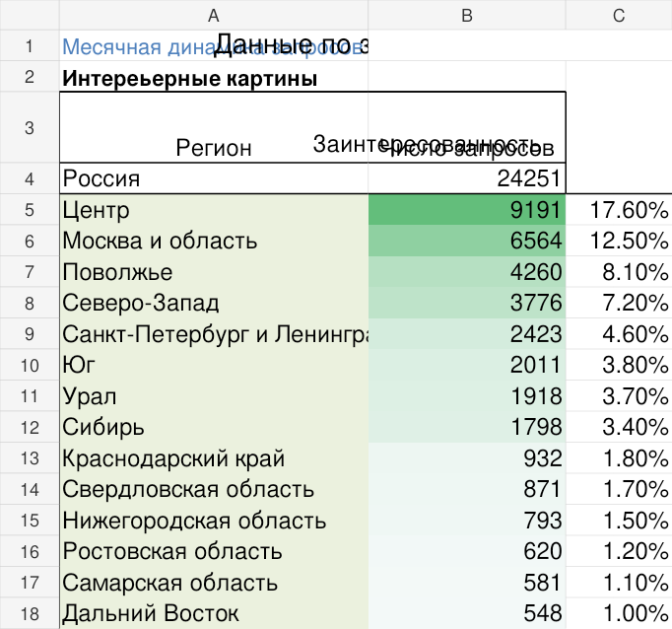The height and width of the screenshot is (629, 672).
Task: Select value 932 cell
Action: click(x=467, y=457)
